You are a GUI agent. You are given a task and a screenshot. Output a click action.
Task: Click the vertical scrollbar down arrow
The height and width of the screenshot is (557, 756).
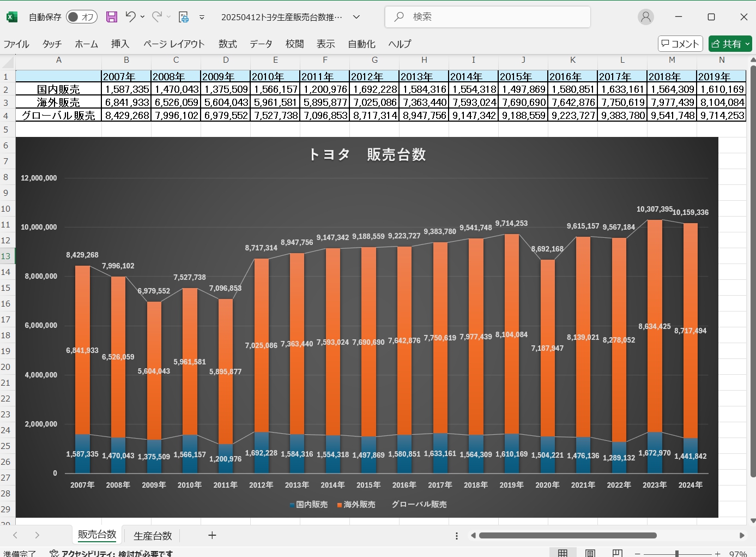[x=753, y=520]
